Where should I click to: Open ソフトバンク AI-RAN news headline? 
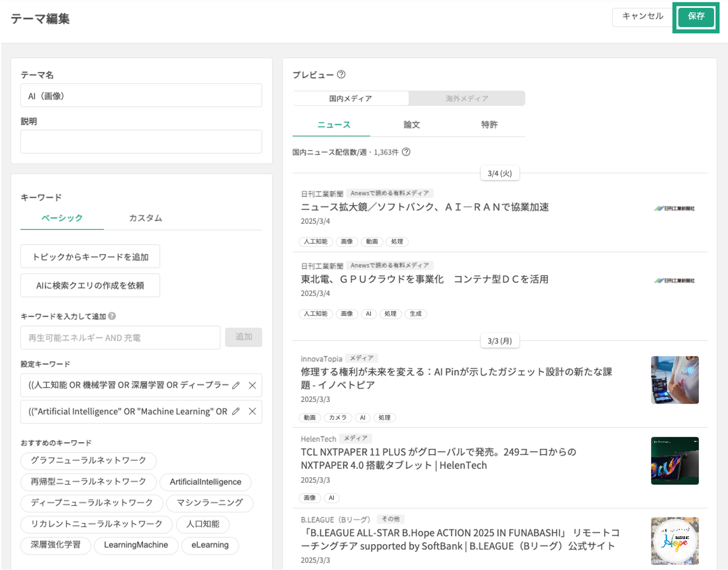coord(424,207)
